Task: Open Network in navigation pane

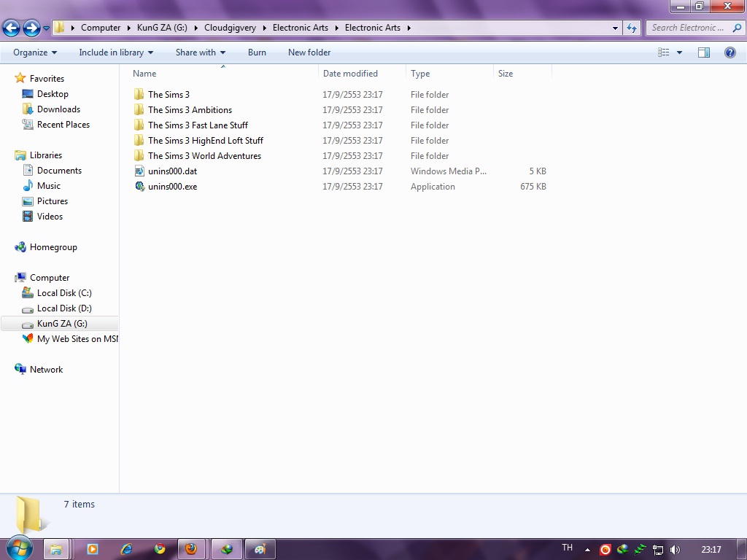Action: 46,369
